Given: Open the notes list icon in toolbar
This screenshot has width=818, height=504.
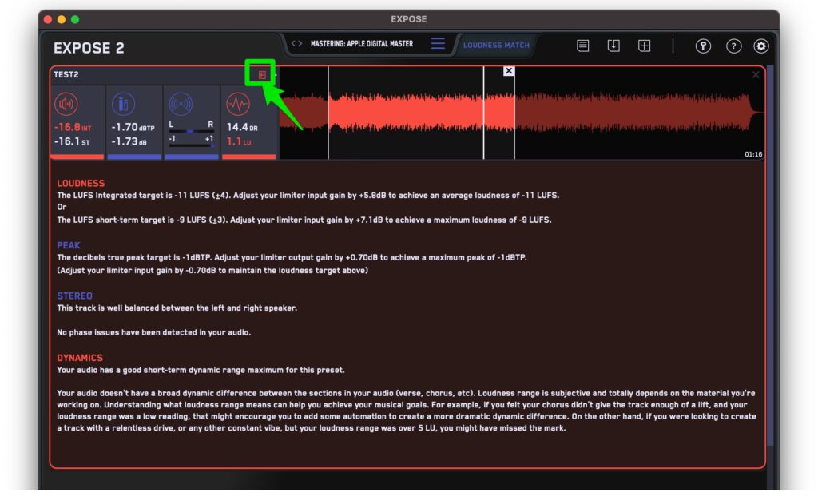Looking at the screenshot, I should pos(583,46).
